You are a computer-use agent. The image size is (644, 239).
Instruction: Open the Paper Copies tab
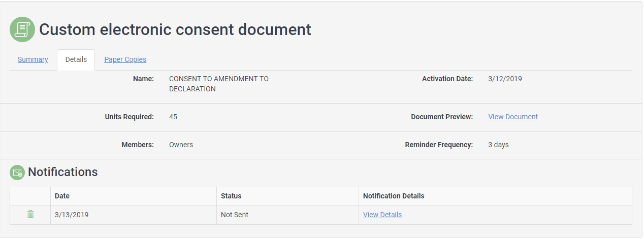[125, 59]
